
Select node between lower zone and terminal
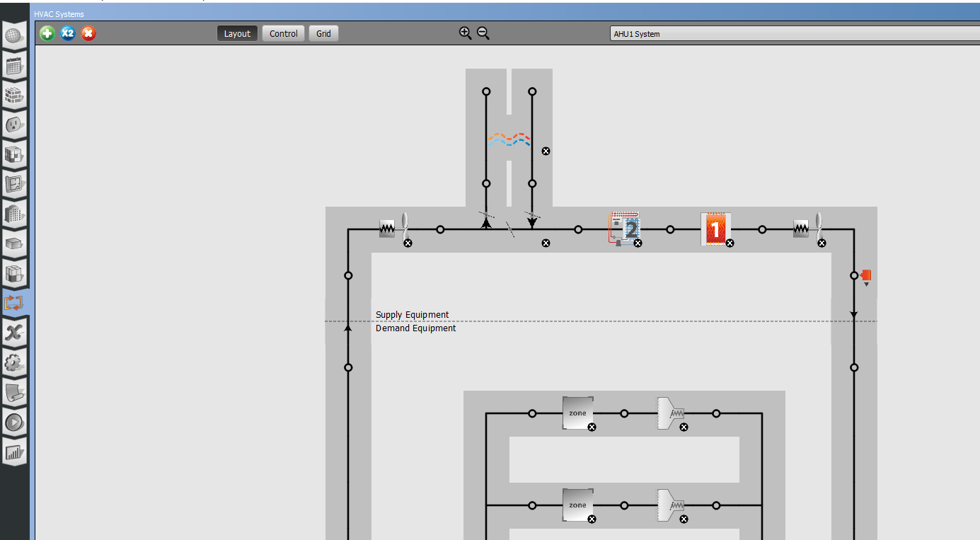624,505
